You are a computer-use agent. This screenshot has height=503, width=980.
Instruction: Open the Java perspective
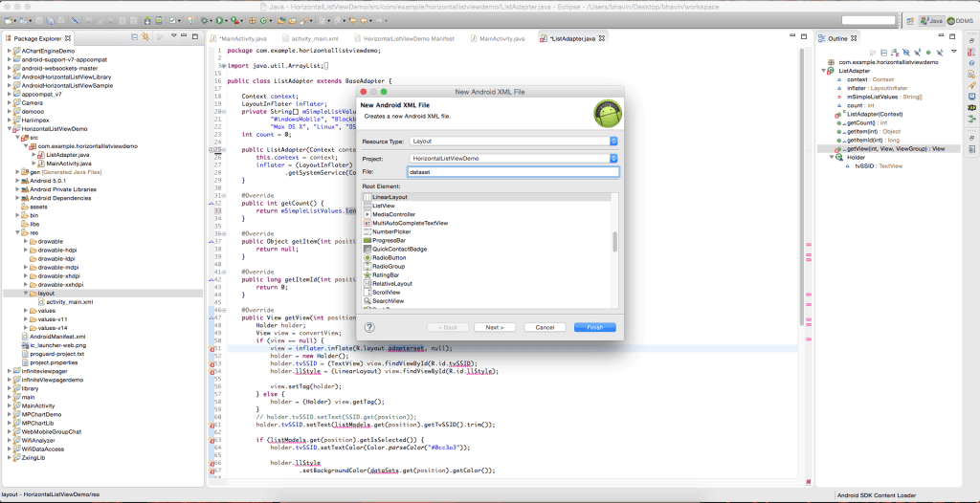934,19
